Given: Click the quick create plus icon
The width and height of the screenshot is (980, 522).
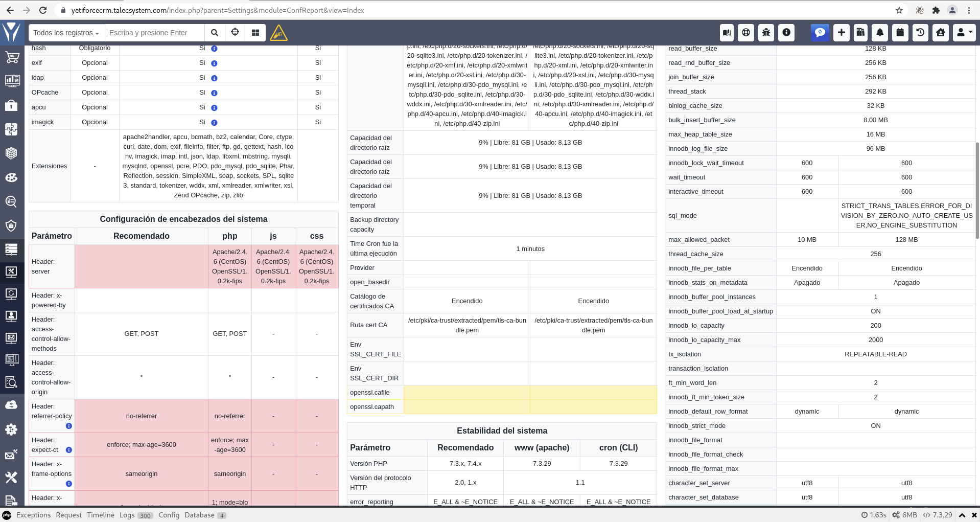Looking at the screenshot, I should coord(841,33).
